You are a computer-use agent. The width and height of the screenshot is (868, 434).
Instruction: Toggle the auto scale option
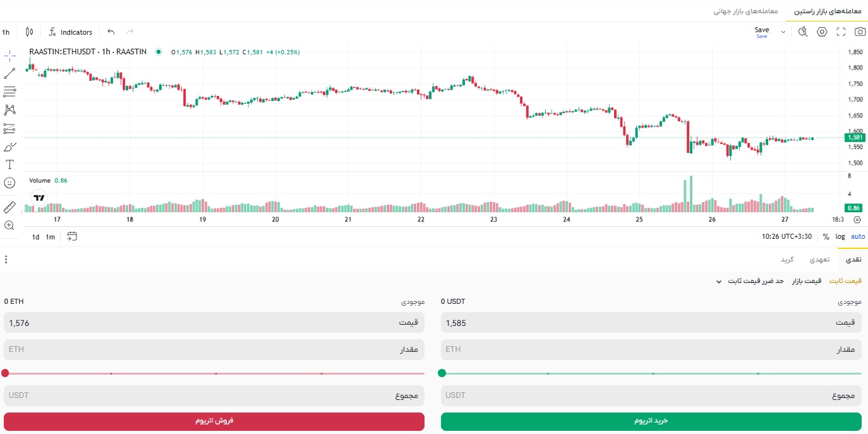(858, 237)
